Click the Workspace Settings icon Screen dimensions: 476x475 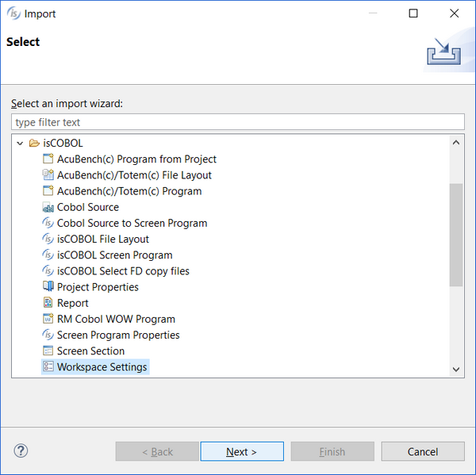[x=48, y=366]
